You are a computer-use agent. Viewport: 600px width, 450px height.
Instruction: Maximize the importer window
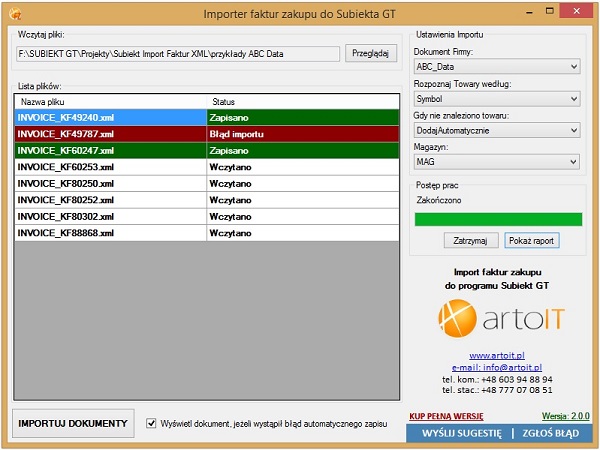coord(549,11)
